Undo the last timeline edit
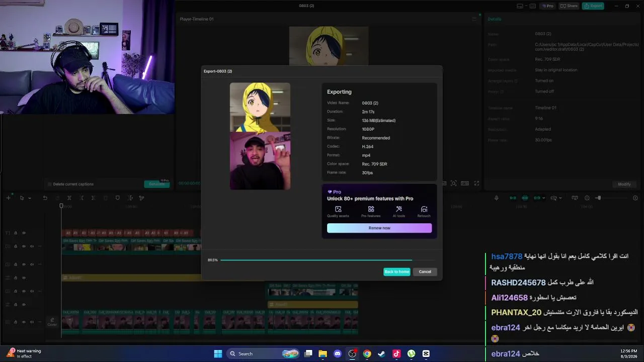644x362 pixels. 45,198
